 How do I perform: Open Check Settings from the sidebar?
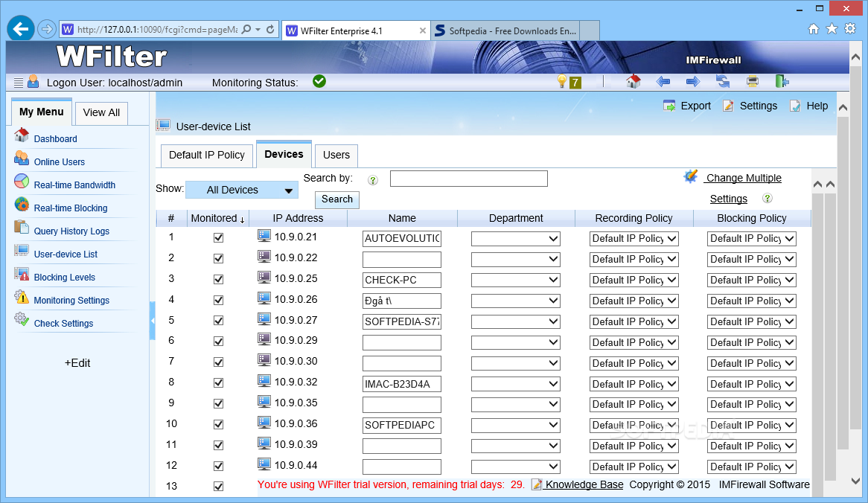(x=63, y=324)
